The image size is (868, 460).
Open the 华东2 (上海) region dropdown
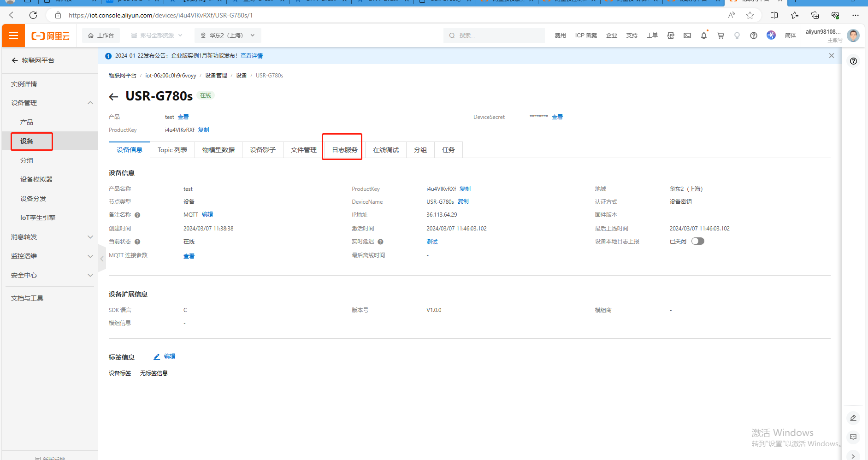(228, 35)
